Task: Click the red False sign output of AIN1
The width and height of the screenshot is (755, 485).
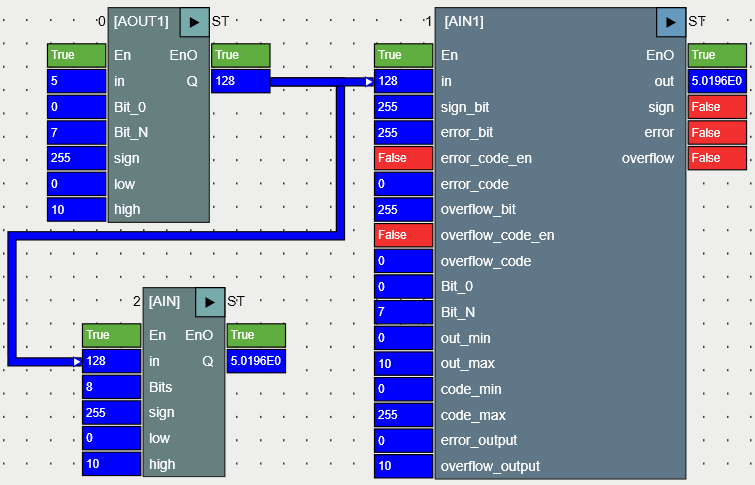Action: pos(717,107)
